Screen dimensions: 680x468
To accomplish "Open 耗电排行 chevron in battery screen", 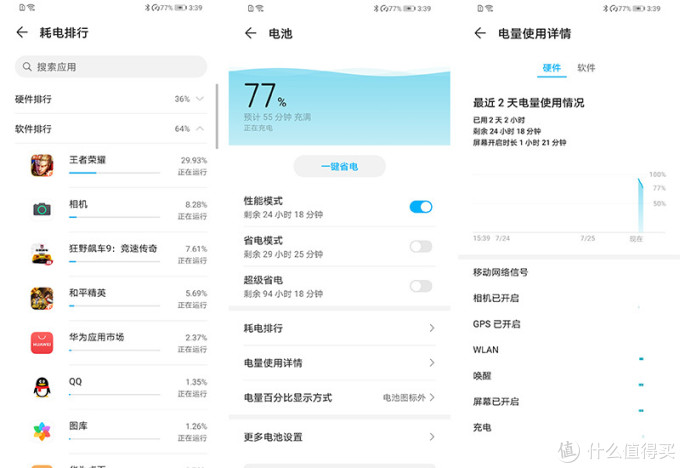I will click(x=432, y=328).
